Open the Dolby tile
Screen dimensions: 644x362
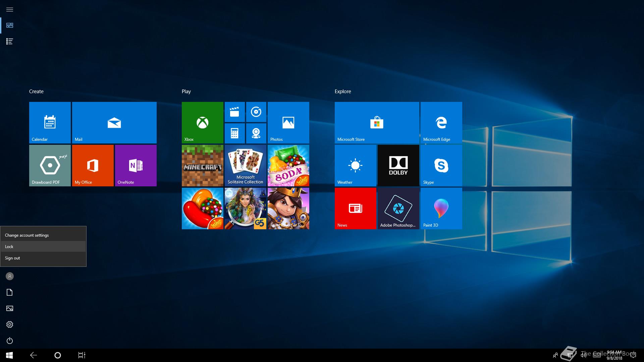click(x=398, y=165)
